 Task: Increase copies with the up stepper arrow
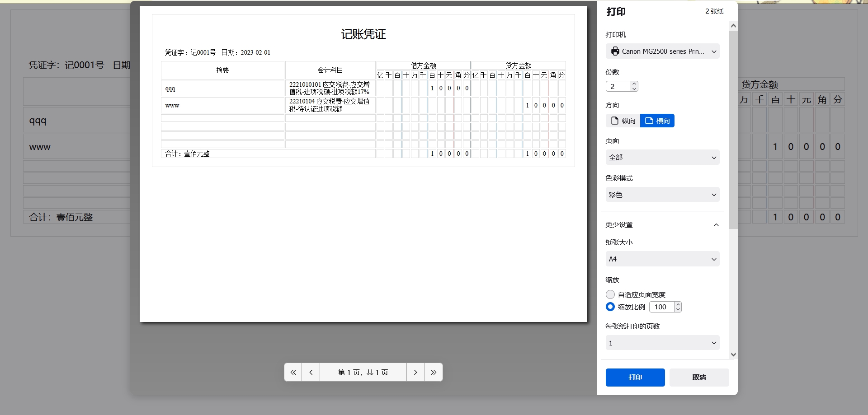[x=634, y=84]
